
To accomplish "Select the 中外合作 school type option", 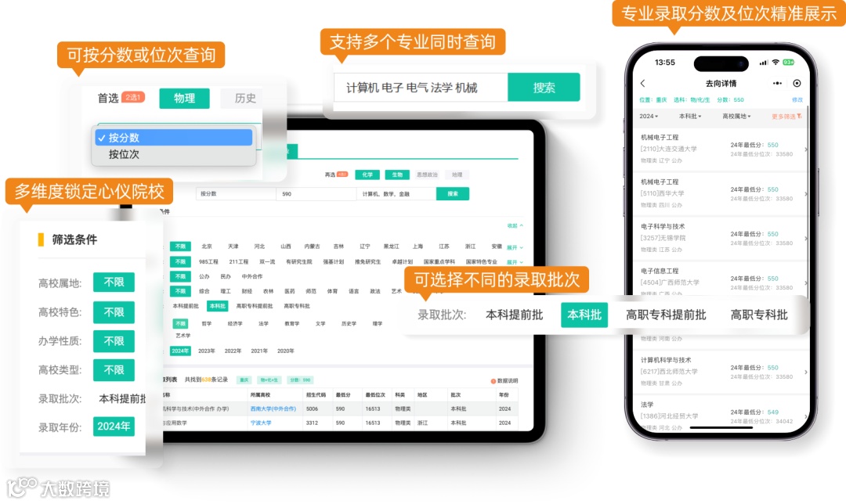I will click(252, 276).
